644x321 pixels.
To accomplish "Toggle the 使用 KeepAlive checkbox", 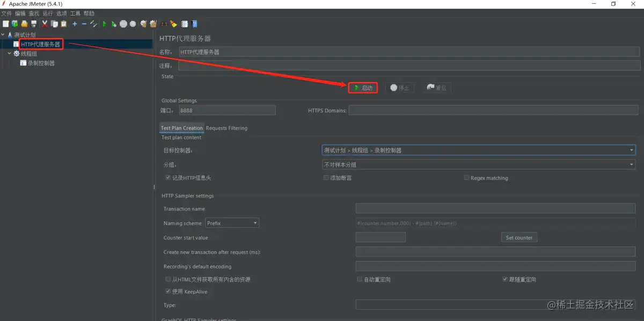I will 169,291.
